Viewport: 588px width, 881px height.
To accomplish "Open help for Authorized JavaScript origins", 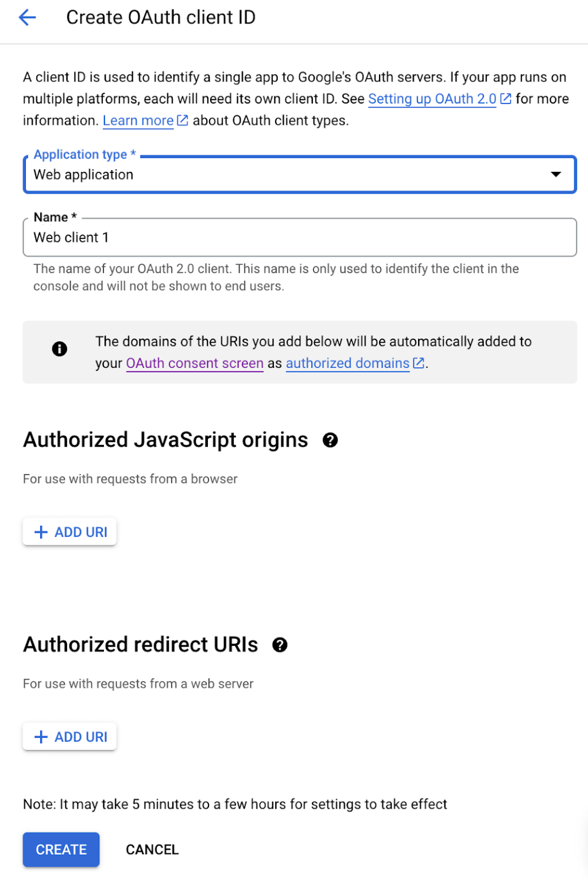I will pos(329,440).
